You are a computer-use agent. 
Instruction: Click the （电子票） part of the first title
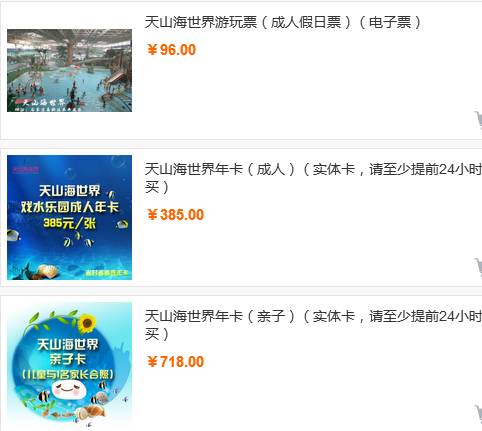390,22
